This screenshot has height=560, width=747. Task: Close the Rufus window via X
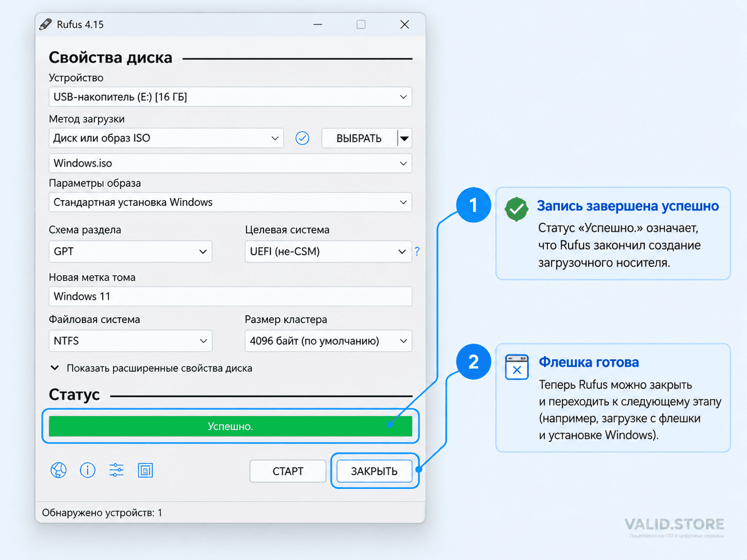(405, 24)
